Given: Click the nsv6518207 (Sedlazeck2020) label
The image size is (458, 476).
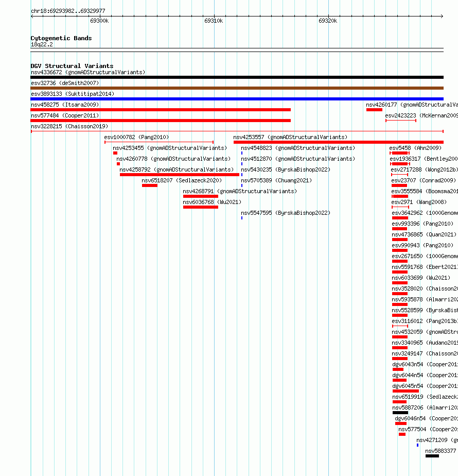Looking at the screenshot, I should [x=182, y=181].
